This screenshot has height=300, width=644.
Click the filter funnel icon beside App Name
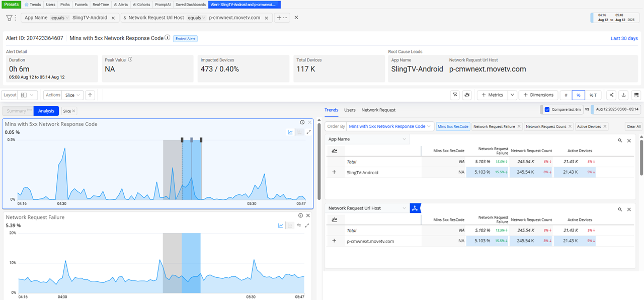pyautogui.click(x=9, y=18)
